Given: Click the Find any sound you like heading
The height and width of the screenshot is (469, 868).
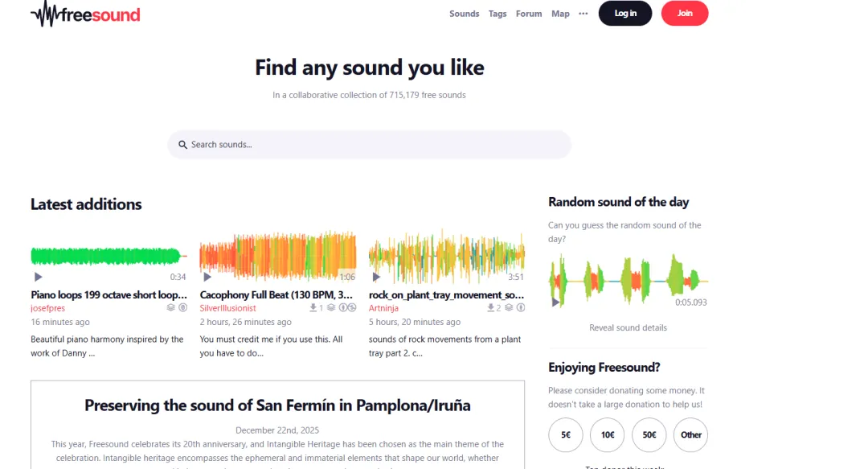Looking at the screenshot, I should (369, 68).
